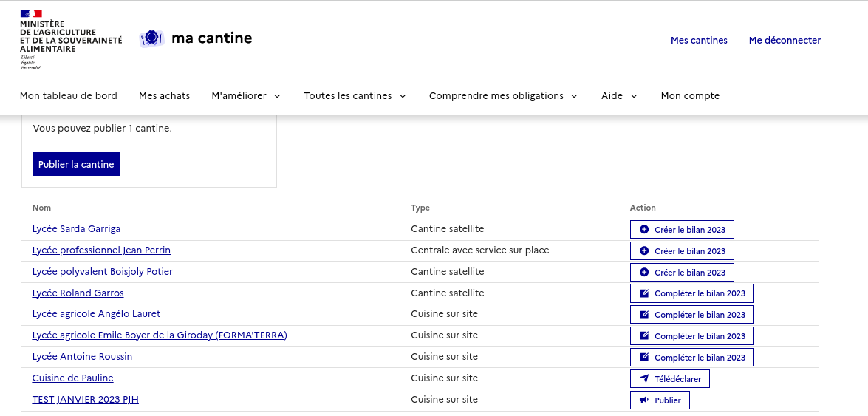Screen dimensions: 868x416
Task: Expand Comprendre mes obligations menu
Action: pos(502,96)
